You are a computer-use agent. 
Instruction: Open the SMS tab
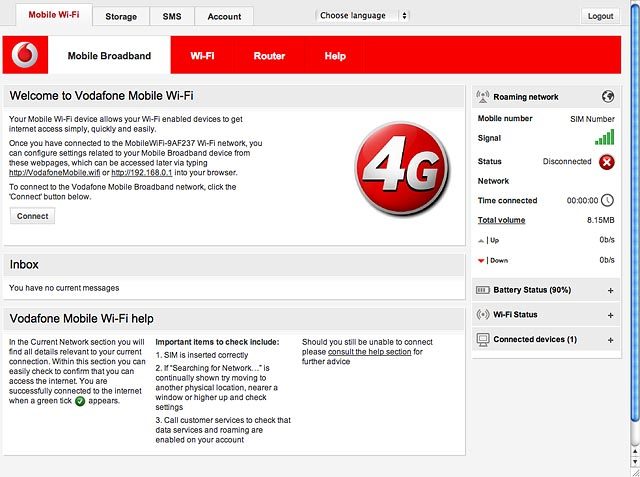pyautogui.click(x=172, y=16)
